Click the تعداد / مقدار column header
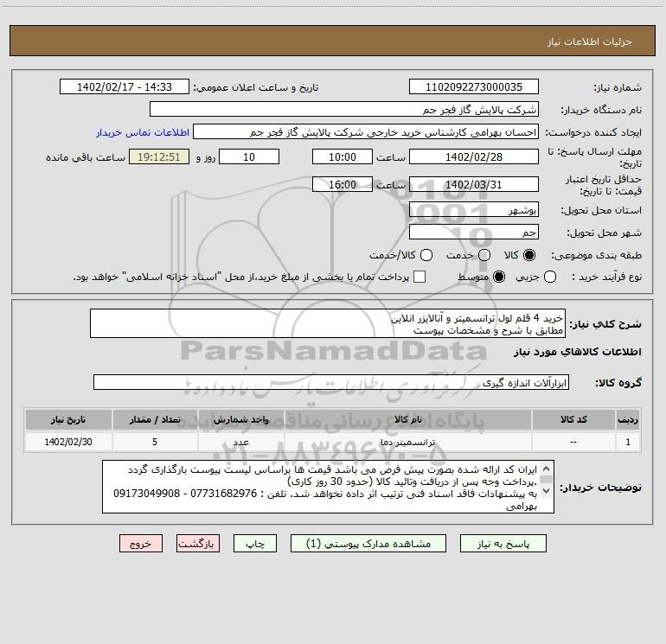This screenshot has width=666, height=644. click(x=155, y=419)
